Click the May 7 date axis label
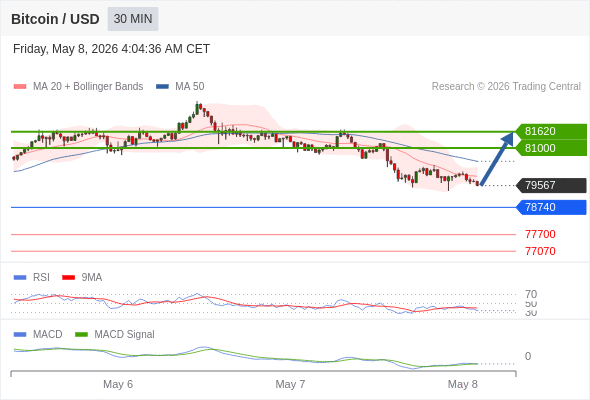Image resolution: width=590 pixels, height=400 pixels. click(290, 384)
